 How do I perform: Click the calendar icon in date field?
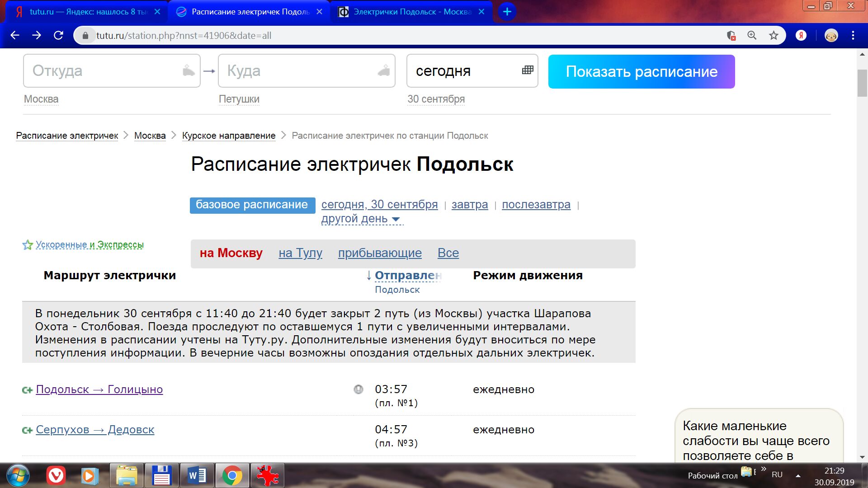point(528,70)
